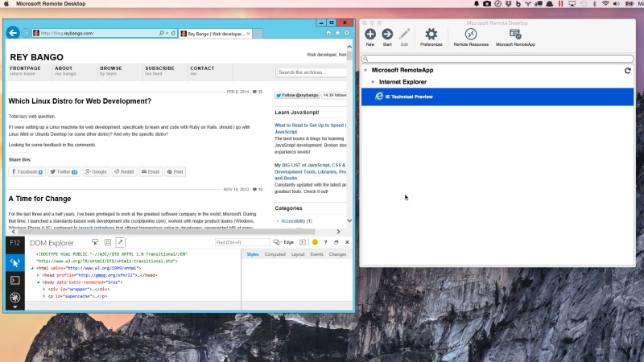Click the page's scroll down arrow
Screen dimensions: 644x362
(x=349, y=220)
